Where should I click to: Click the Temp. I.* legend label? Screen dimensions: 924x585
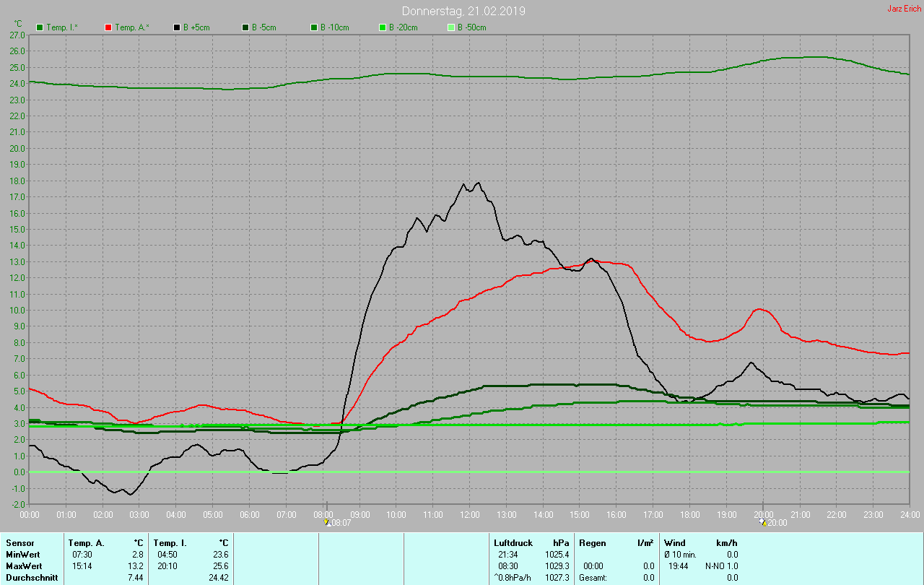(61, 27)
